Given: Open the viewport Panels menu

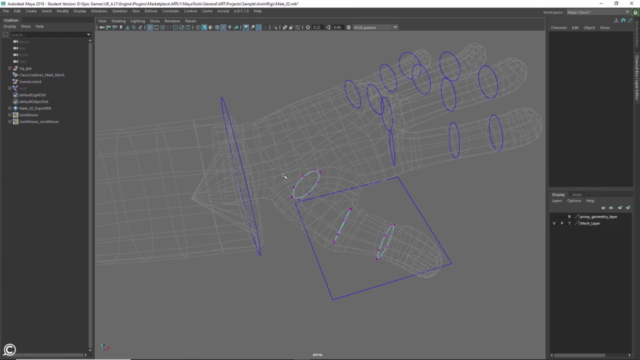Looking at the screenshot, I should pyautogui.click(x=191, y=21).
